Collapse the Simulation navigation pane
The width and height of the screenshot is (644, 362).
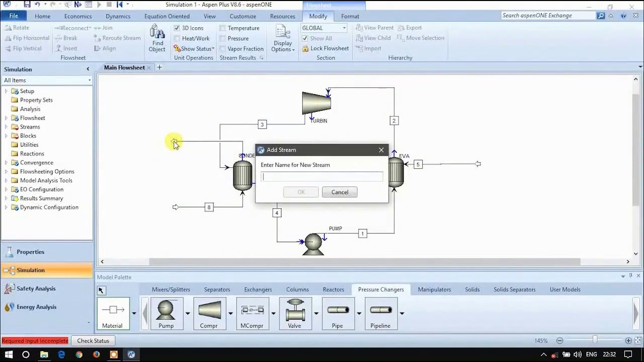point(88,69)
